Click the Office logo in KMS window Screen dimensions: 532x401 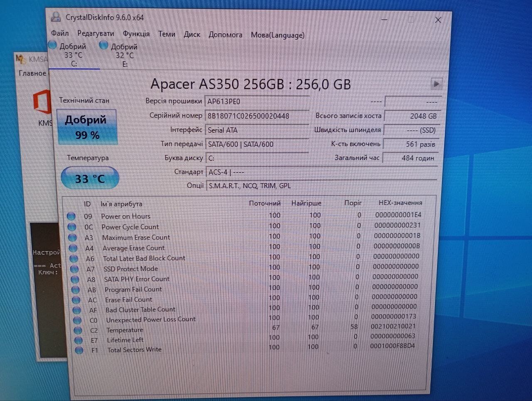coord(42,102)
